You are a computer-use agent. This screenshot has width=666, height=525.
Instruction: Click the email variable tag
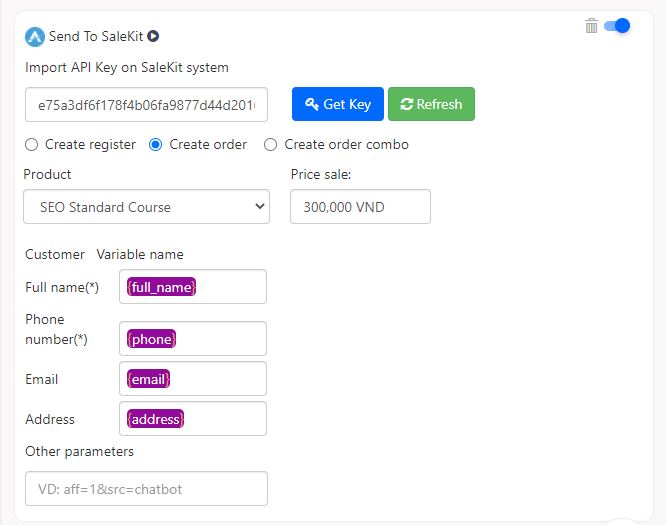pyautogui.click(x=148, y=379)
